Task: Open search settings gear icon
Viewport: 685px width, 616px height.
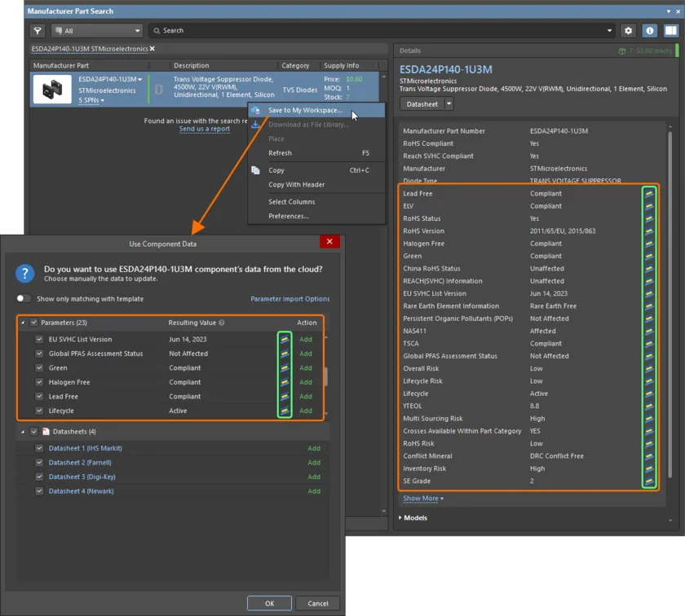Action: [628, 31]
